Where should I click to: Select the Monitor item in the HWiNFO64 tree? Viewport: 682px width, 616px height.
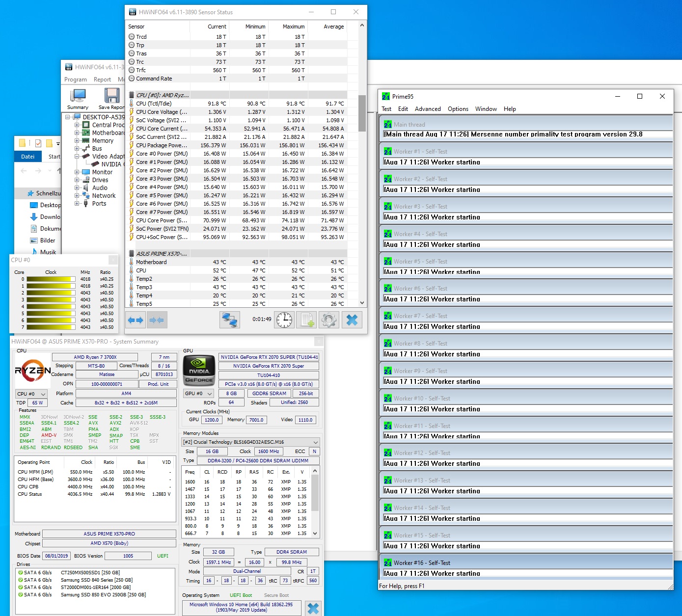pyautogui.click(x=102, y=172)
